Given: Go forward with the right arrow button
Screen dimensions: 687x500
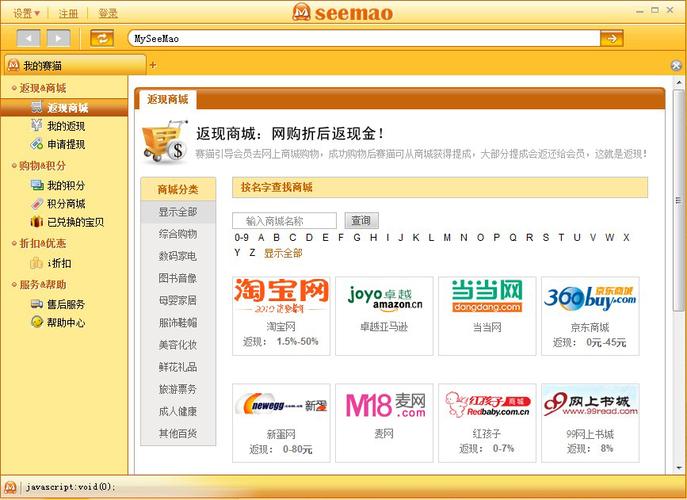Looking at the screenshot, I should click(x=58, y=38).
